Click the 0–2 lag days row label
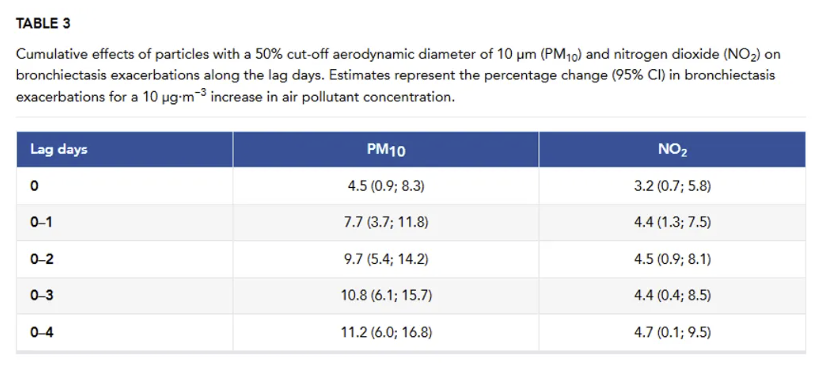 (x=42, y=259)
